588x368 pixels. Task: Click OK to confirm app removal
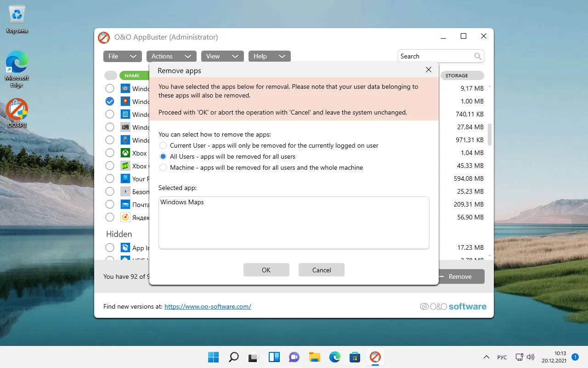click(266, 270)
